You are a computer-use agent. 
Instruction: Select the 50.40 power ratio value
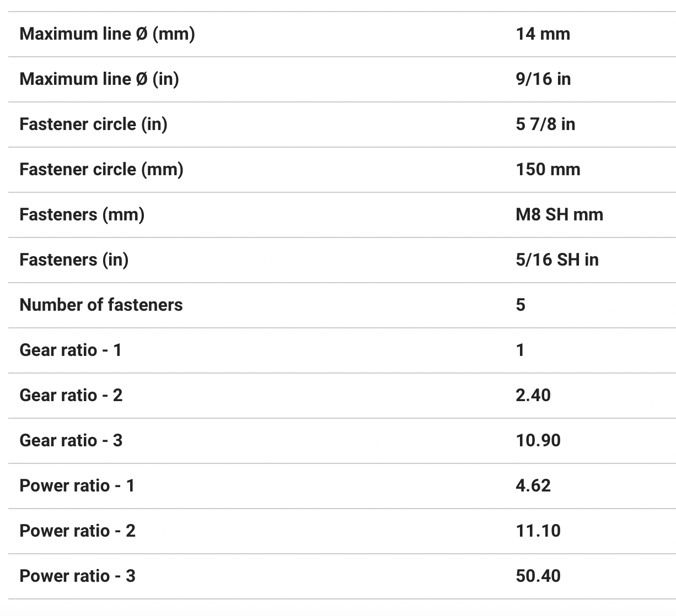point(538,576)
